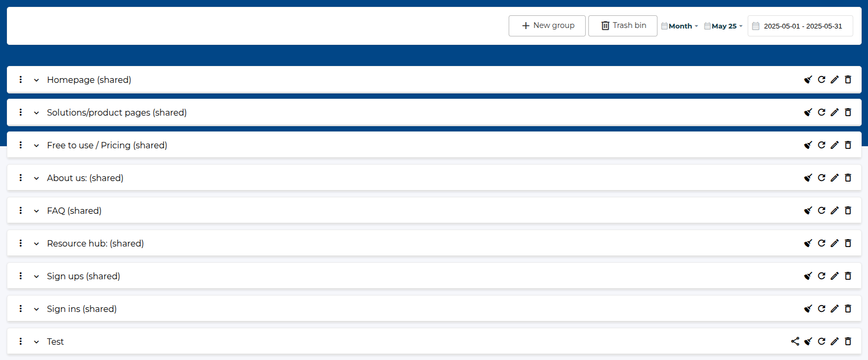The width and height of the screenshot is (868, 360).
Task: Open three-dot menu for Solutions/product pages
Action: point(21,112)
